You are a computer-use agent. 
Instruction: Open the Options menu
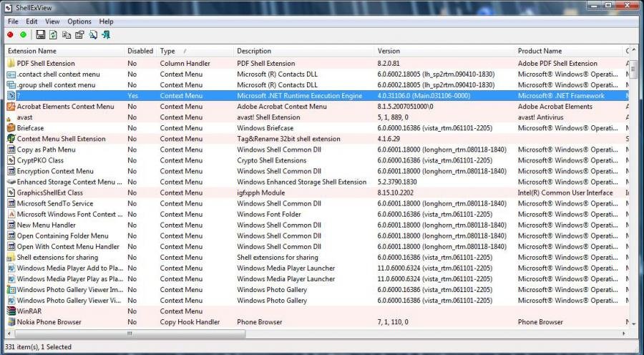point(79,21)
